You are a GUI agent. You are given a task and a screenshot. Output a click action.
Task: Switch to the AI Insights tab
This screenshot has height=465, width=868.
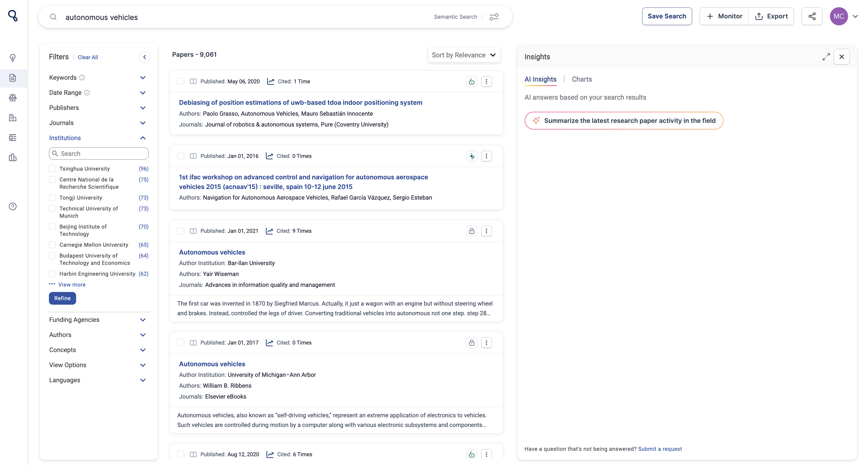[540, 79]
